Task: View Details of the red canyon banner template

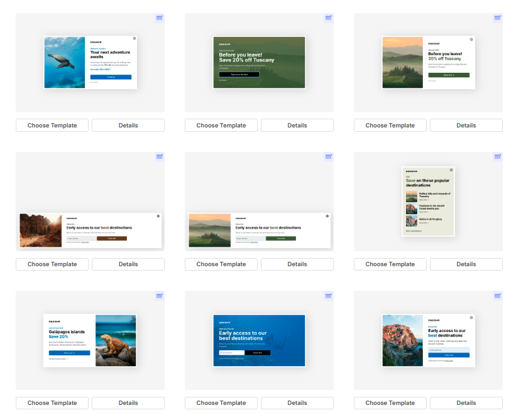Action: (x=128, y=264)
